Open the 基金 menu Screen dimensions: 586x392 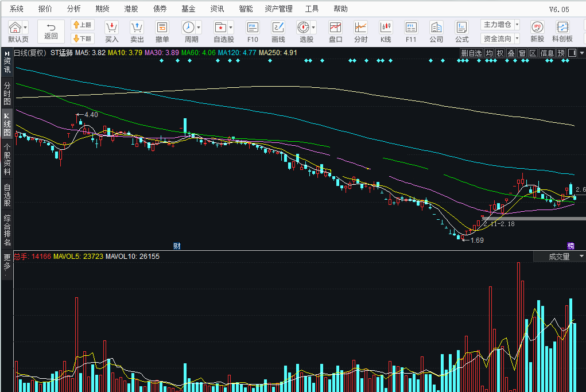pyautogui.click(x=188, y=9)
